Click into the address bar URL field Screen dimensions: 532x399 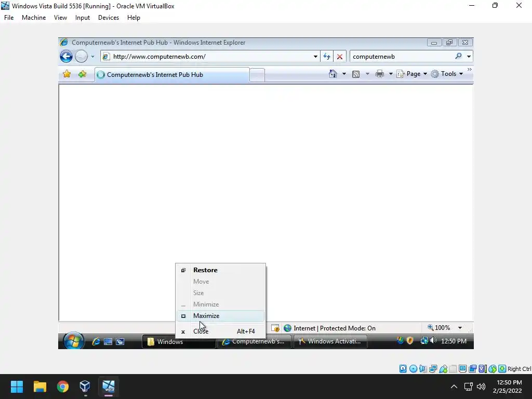click(210, 56)
